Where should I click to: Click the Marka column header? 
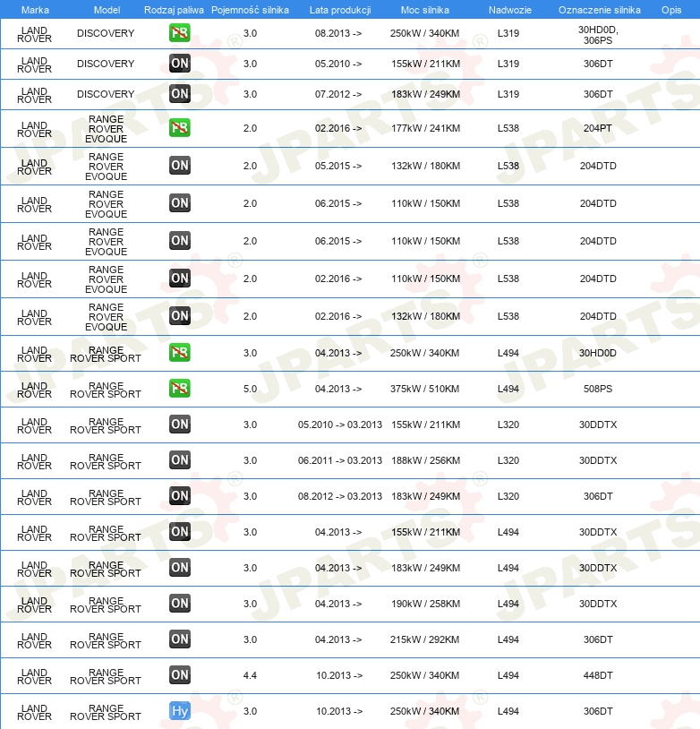pyautogui.click(x=35, y=9)
